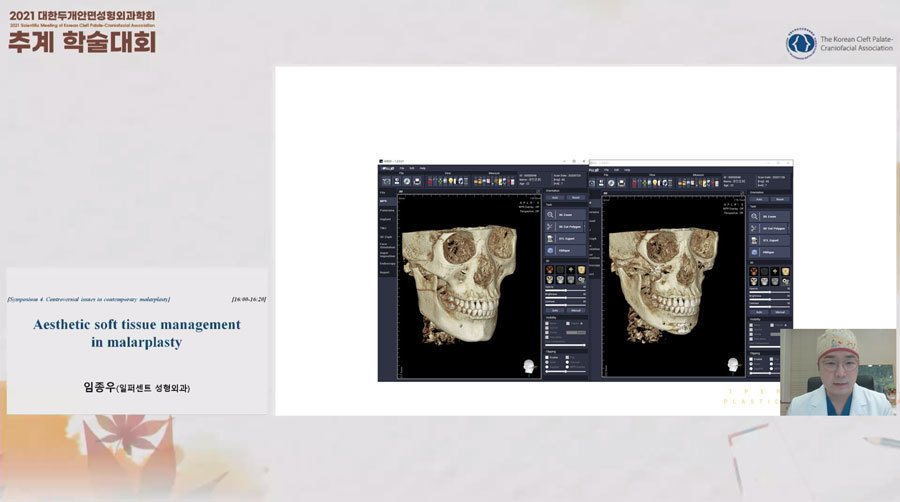900x502 pixels.
Task: Click the print icon in right window toolbar
Action: tap(621, 183)
